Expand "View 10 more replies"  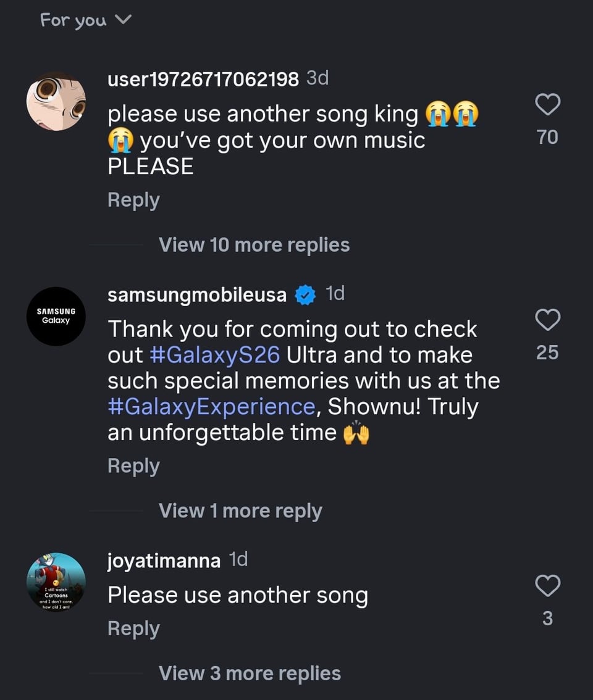254,245
